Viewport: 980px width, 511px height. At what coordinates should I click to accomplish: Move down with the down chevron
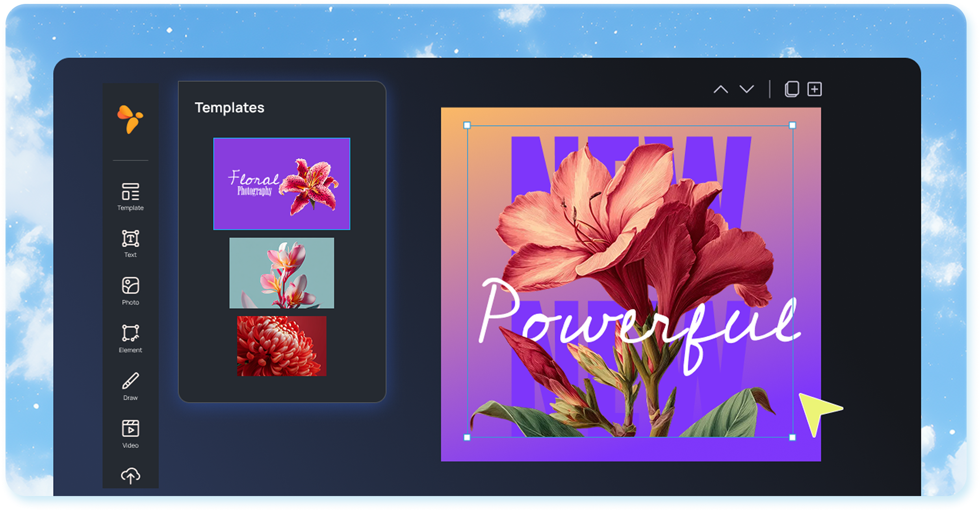click(746, 89)
